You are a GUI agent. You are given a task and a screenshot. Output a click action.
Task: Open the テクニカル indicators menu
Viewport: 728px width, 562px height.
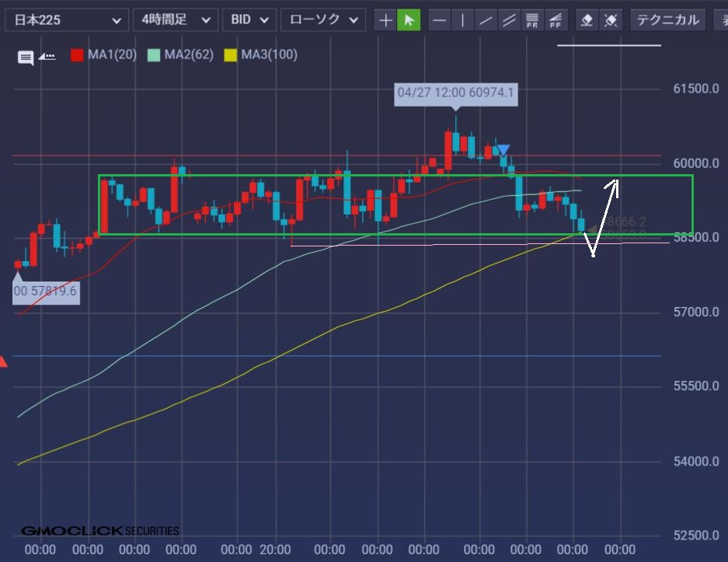[x=667, y=20]
